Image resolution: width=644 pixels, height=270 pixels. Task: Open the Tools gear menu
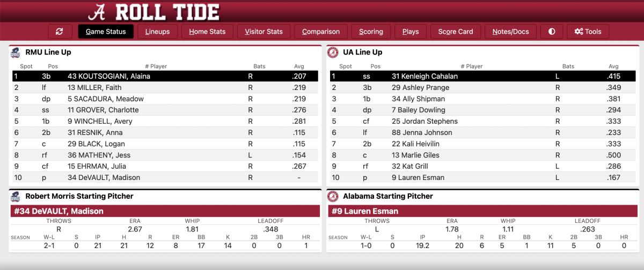[x=588, y=32]
